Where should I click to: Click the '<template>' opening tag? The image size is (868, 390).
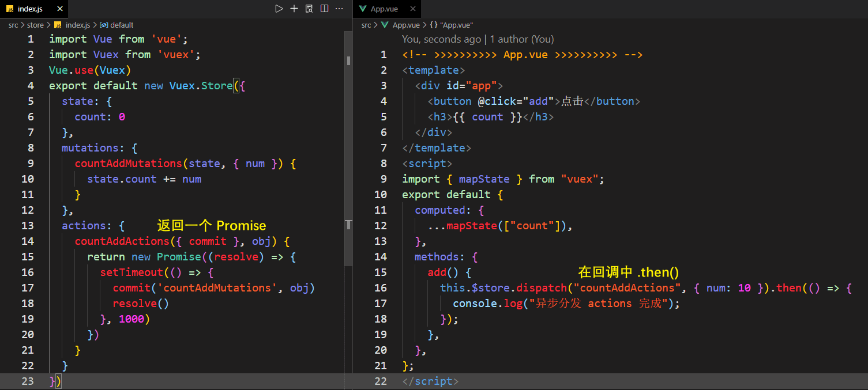click(x=434, y=70)
